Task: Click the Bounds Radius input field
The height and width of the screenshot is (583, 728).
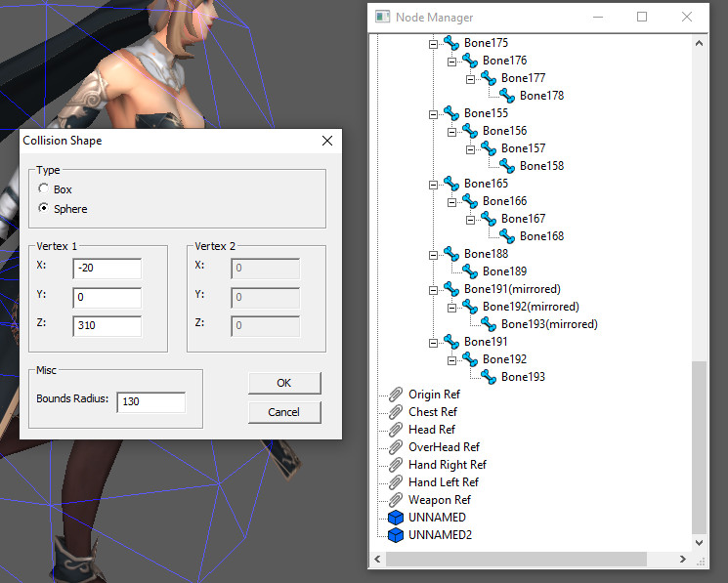Action: (151, 402)
